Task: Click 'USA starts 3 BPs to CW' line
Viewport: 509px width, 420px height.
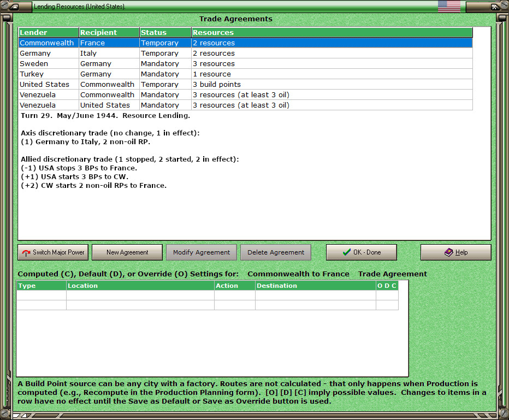Action: 75,177
